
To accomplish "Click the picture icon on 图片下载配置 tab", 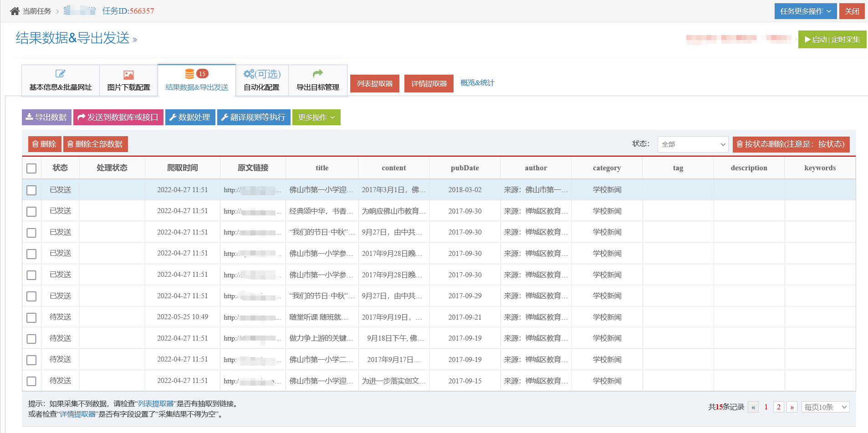I will (x=128, y=75).
